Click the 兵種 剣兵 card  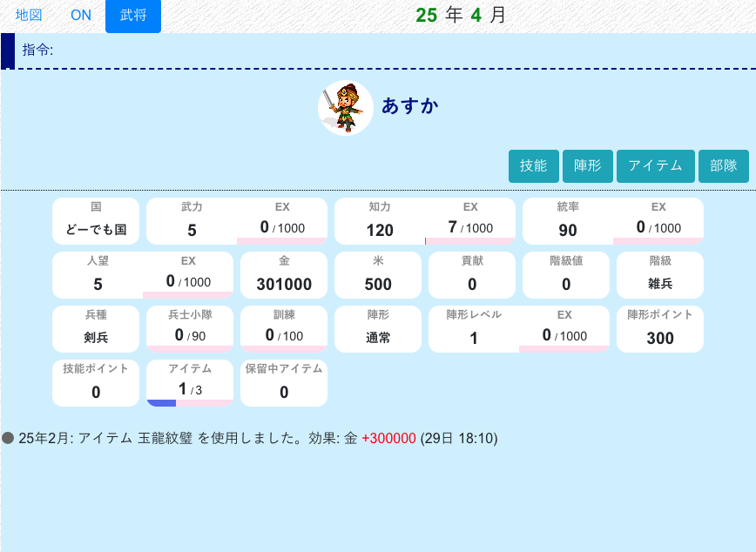point(96,329)
